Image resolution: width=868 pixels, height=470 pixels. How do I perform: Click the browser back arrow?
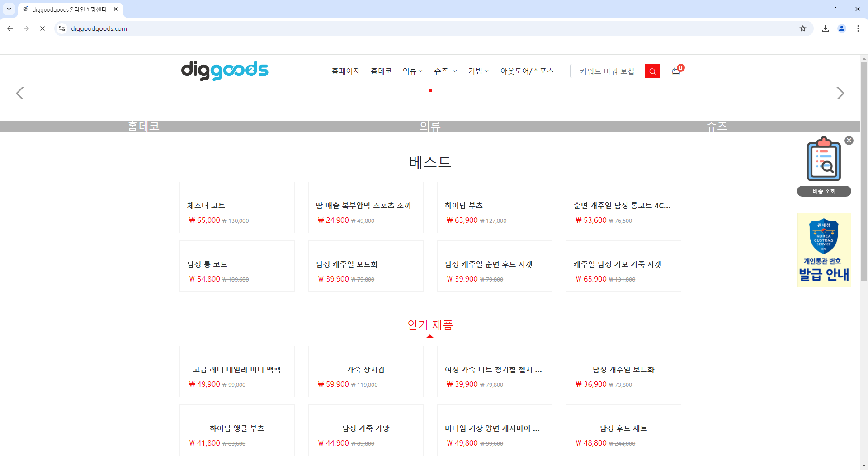(x=10, y=28)
